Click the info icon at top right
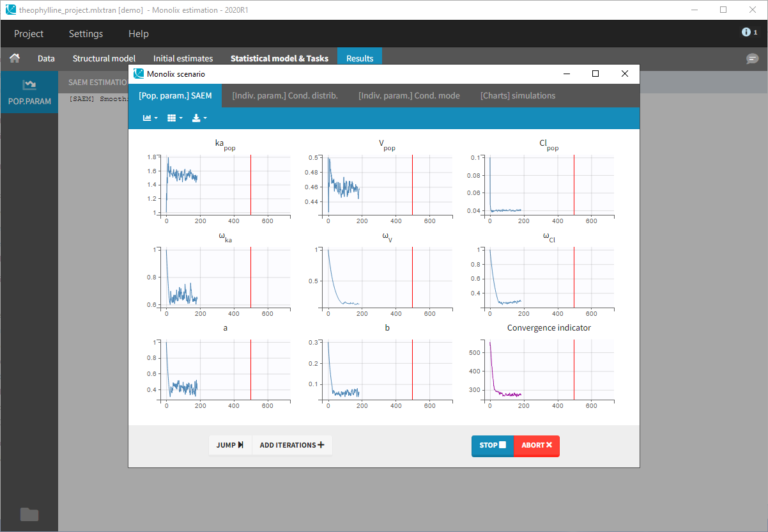Image resolution: width=768 pixels, height=532 pixels. [748, 33]
